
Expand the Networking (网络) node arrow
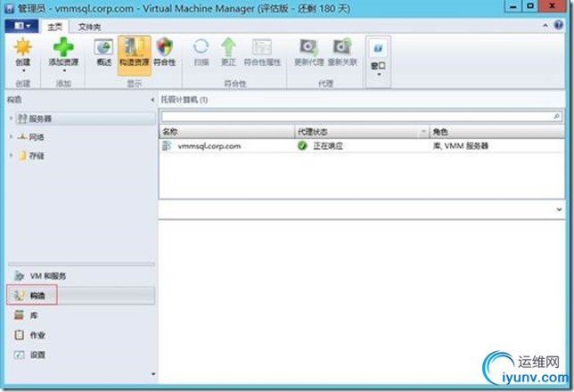(11, 137)
